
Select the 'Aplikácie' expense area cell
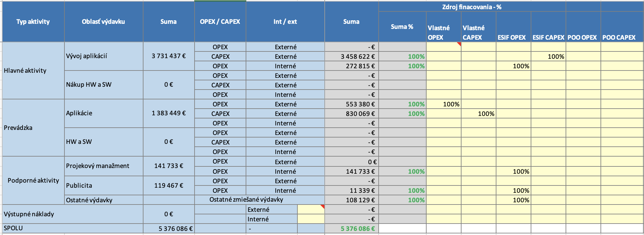click(x=103, y=113)
